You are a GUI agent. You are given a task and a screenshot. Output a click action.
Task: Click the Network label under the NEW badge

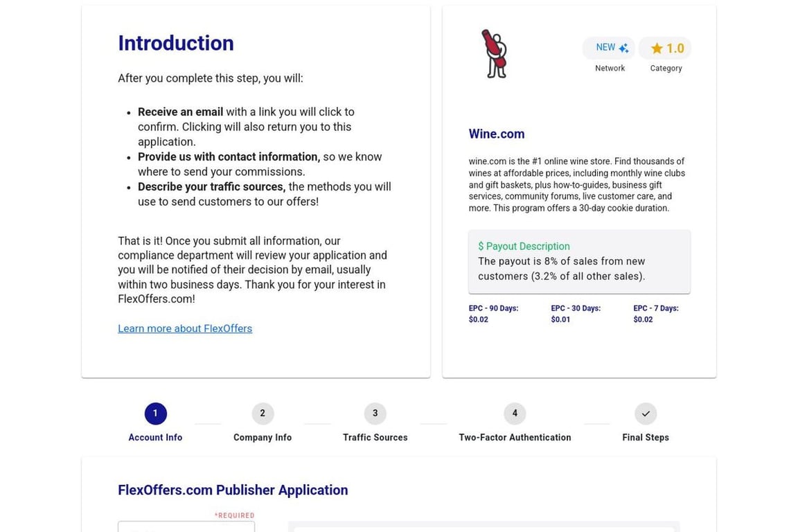[610, 68]
